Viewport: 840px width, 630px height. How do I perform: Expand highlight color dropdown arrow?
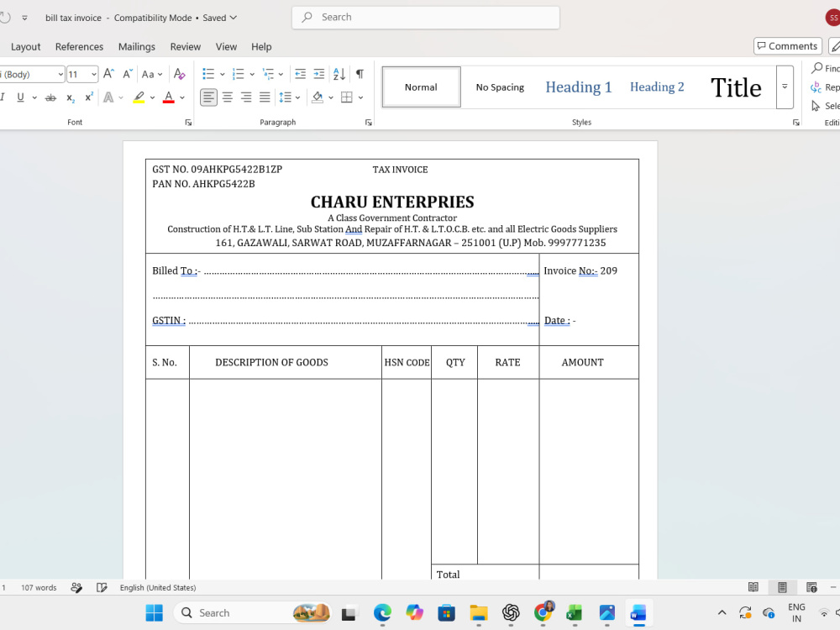pyautogui.click(x=152, y=97)
